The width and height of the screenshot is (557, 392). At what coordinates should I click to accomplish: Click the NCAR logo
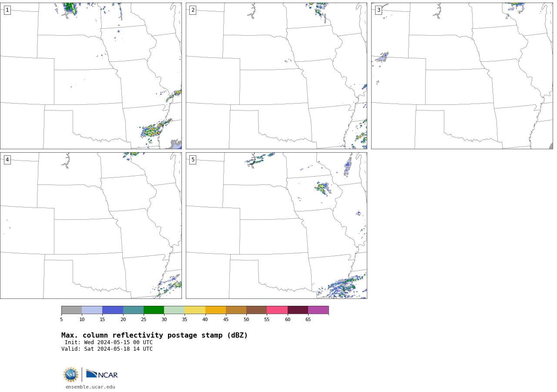[x=102, y=375]
